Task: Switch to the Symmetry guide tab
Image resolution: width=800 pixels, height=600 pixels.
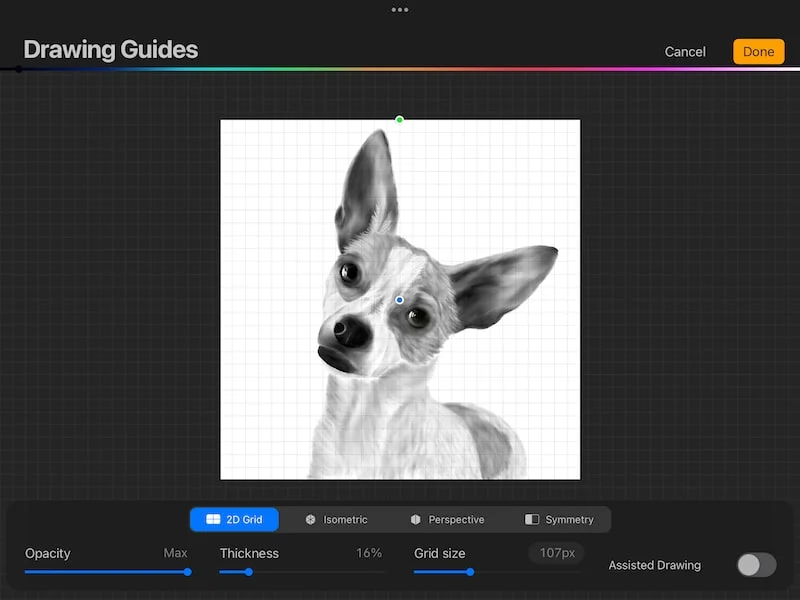Action: 560,519
